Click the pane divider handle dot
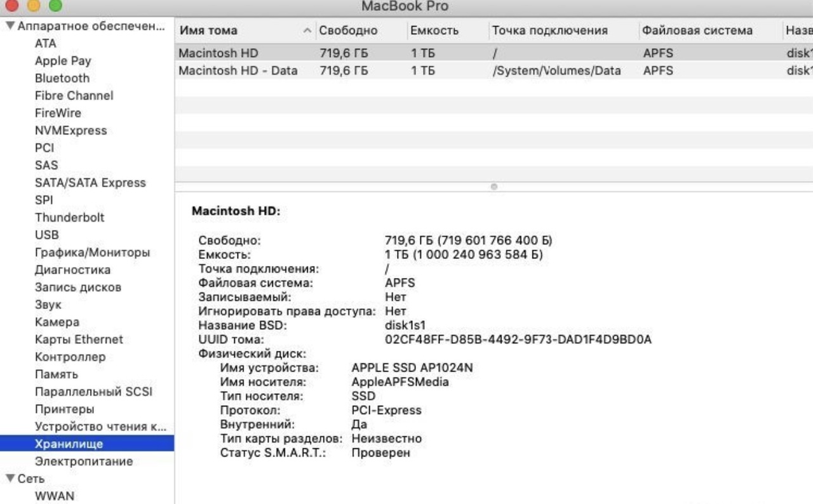Image resolution: width=813 pixels, height=504 pixels. pyautogui.click(x=494, y=187)
